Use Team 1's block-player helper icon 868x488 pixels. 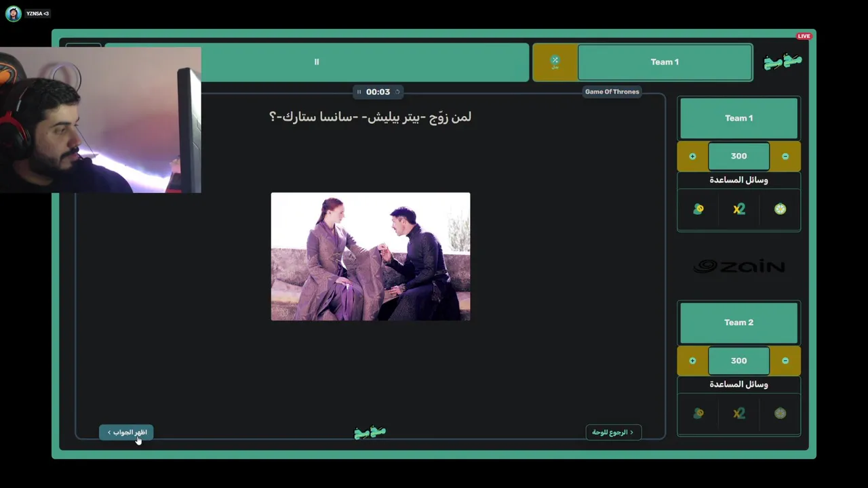[698, 209]
